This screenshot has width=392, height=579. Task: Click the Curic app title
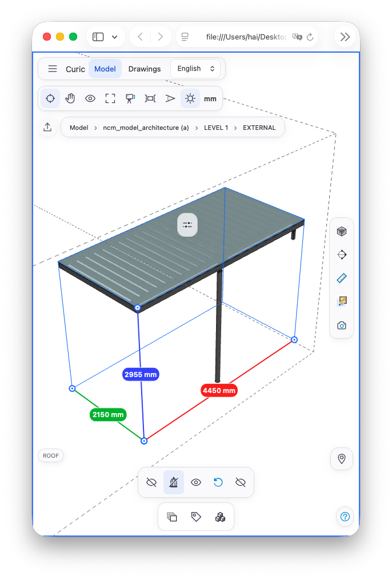click(x=75, y=69)
